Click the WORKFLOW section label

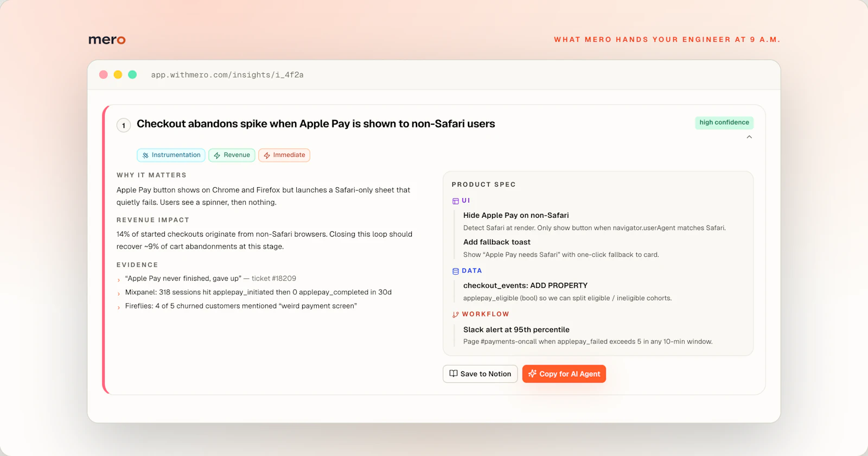tap(486, 314)
